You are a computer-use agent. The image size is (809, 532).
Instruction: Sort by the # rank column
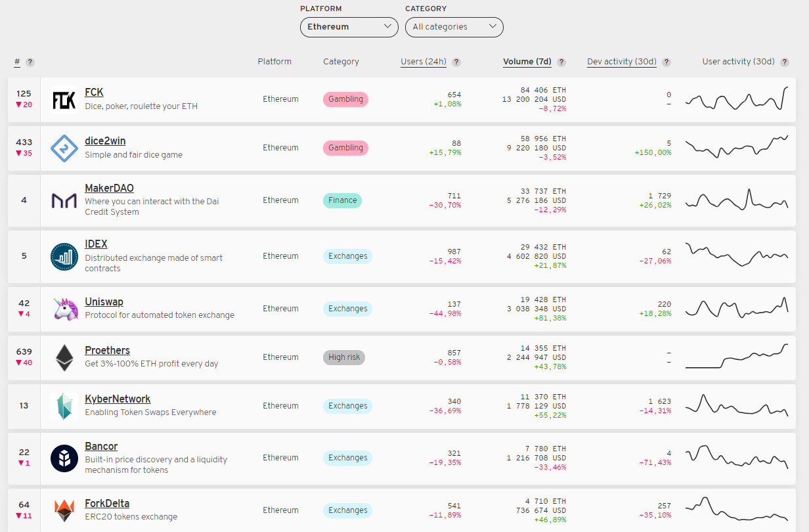coord(17,62)
